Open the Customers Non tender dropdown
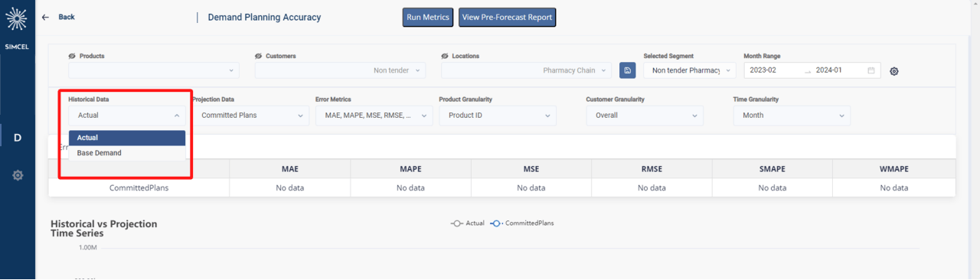 coord(341,70)
